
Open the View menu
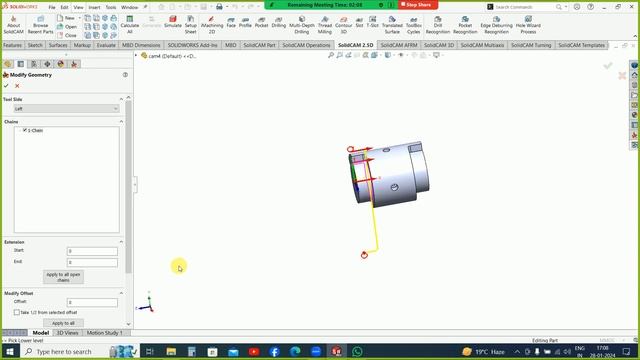click(78, 7)
